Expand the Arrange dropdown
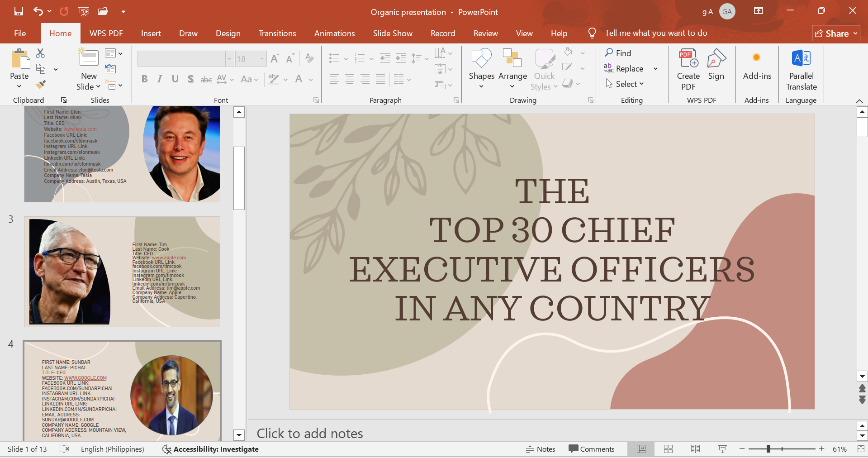The image size is (868, 458). (512, 86)
